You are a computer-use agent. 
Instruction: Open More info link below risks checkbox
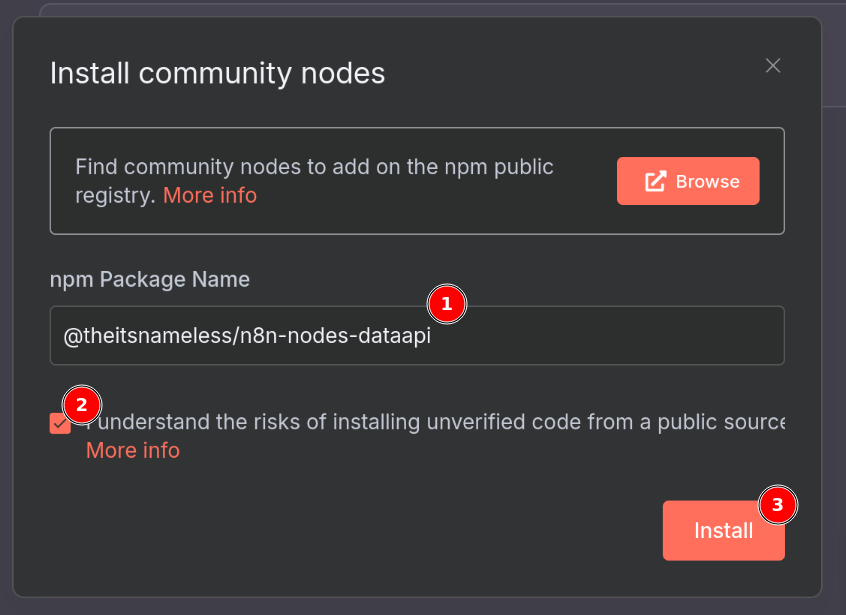(x=133, y=450)
